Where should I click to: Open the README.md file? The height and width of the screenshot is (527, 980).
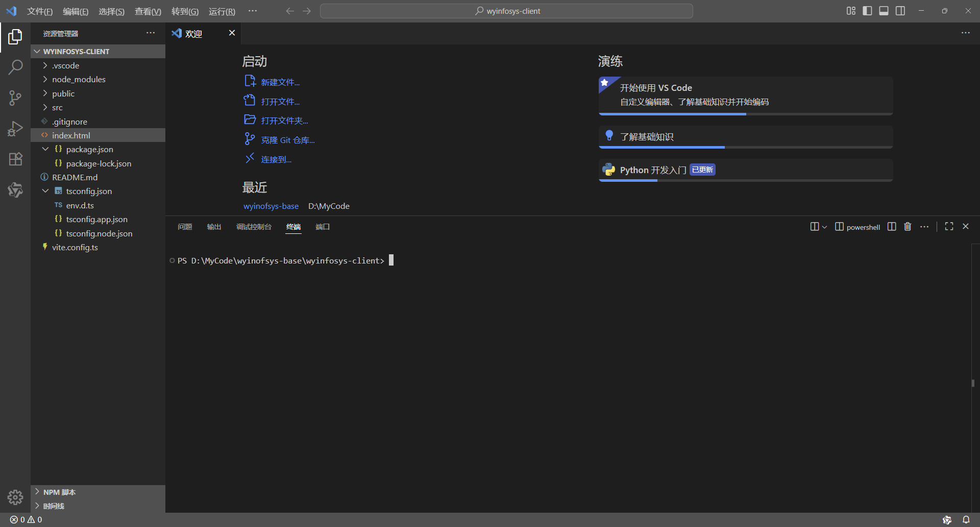[x=98, y=177]
